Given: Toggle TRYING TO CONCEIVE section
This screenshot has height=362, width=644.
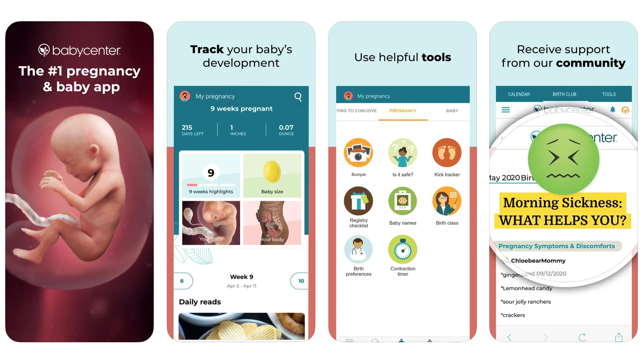Looking at the screenshot, I should (354, 111).
